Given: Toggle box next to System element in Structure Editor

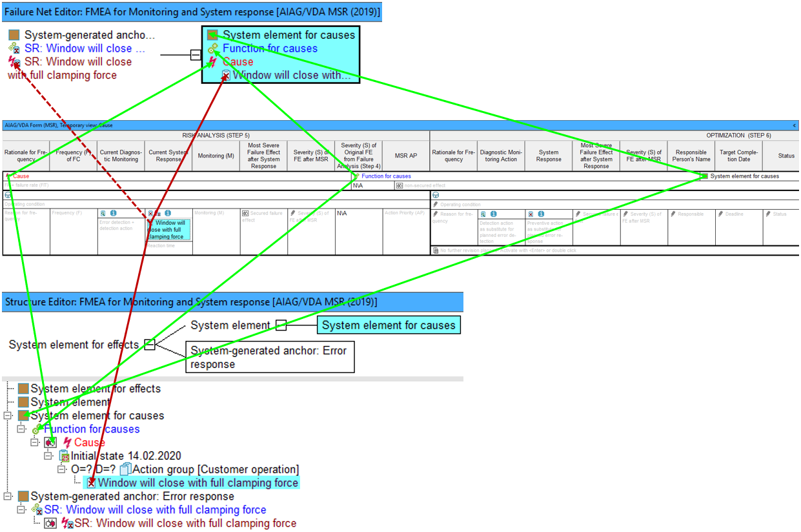Looking at the screenshot, I should click(281, 325).
